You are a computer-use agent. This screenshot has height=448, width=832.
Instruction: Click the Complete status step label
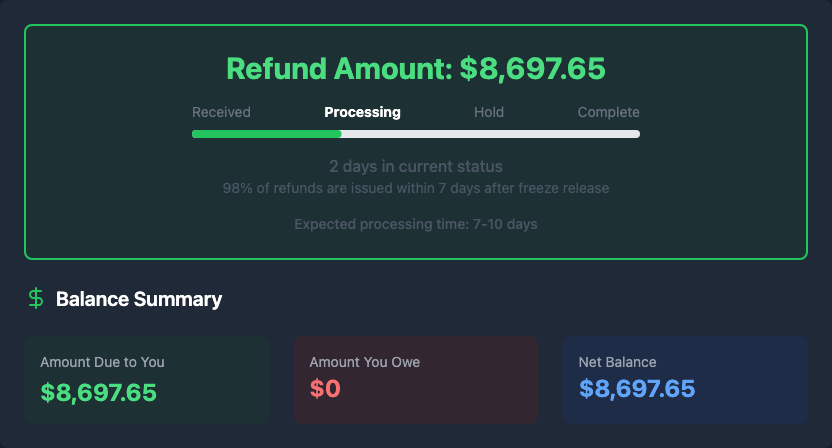coord(608,112)
